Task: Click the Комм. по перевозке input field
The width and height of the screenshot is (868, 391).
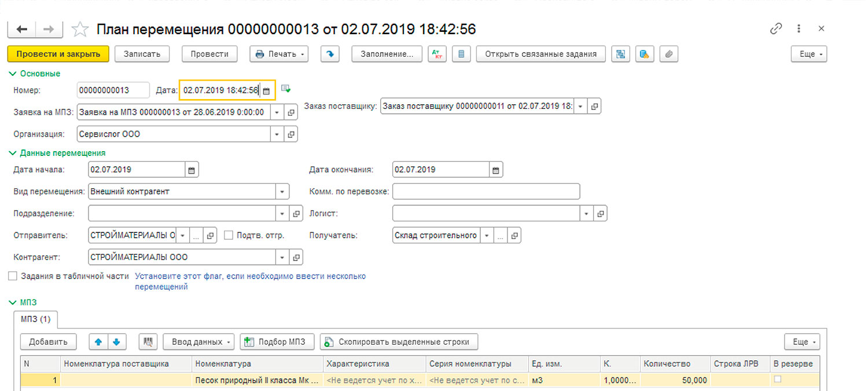Action: coord(486,192)
